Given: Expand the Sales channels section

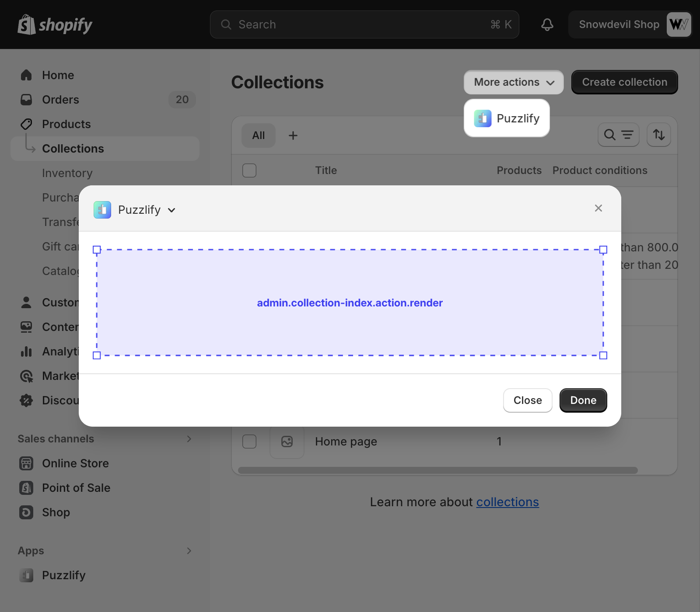Looking at the screenshot, I should tap(189, 439).
